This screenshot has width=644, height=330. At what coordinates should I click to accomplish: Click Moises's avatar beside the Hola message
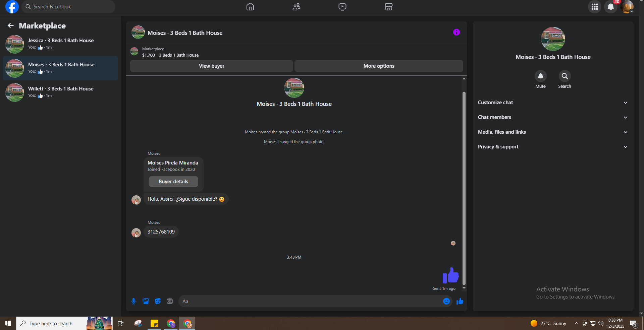[136, 200]
